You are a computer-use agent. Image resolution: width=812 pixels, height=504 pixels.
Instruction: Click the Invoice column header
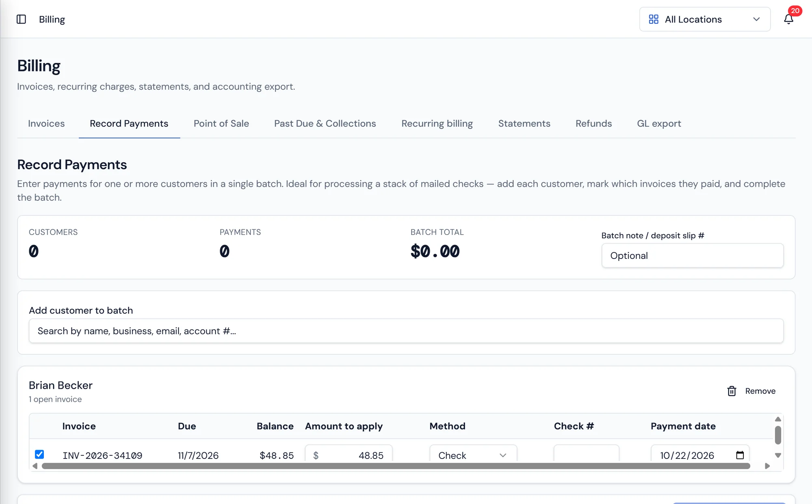point(79,426)
